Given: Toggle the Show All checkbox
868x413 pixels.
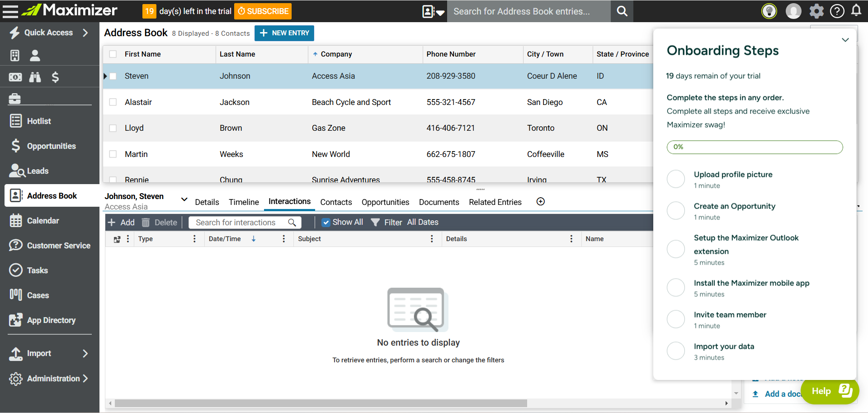Looking at the screenshot, I should click(x=325, y=223).
